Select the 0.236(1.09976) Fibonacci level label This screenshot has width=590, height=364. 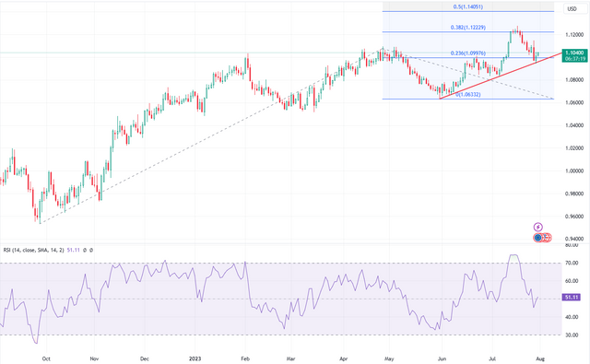(468, 53)
